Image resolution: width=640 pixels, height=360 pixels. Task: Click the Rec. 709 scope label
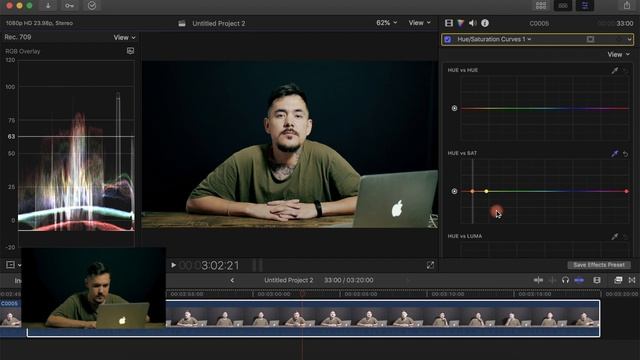tap(18, 37)
